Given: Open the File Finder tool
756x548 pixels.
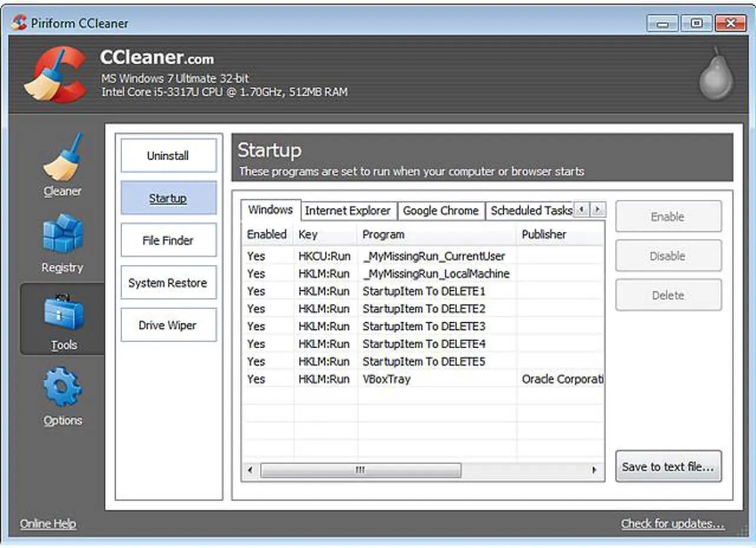Looking at the screenshot, I should coord(168,241).
